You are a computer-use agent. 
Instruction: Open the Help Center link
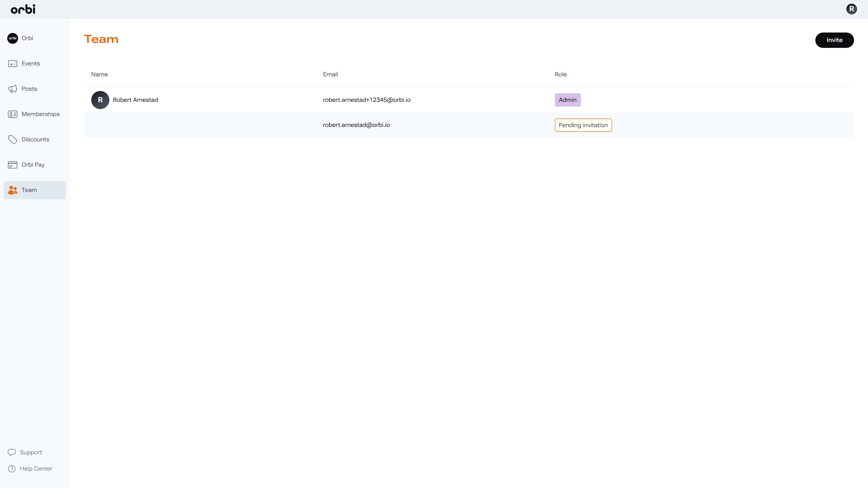36,469
